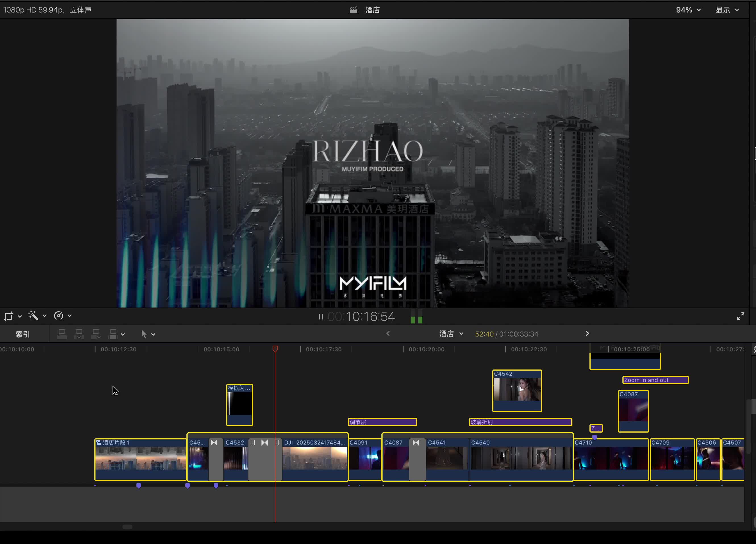Select the C4709 clip

tap(672, 459)
